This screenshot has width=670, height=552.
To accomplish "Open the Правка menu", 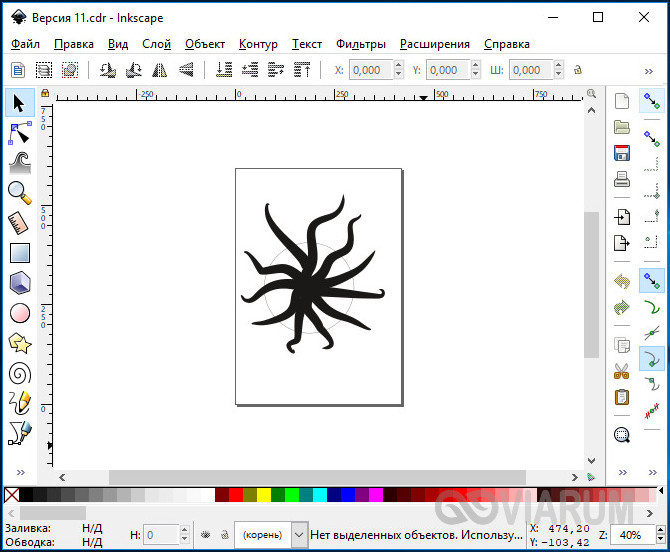I will pyautogui.click(x=73, y=44).
